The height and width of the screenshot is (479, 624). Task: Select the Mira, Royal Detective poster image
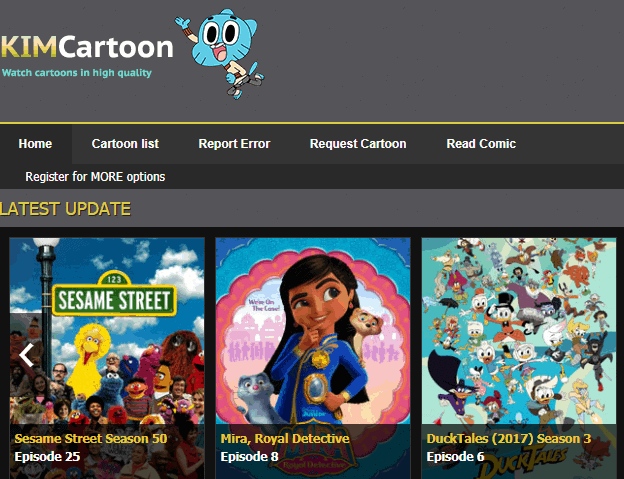pos(313,330)
